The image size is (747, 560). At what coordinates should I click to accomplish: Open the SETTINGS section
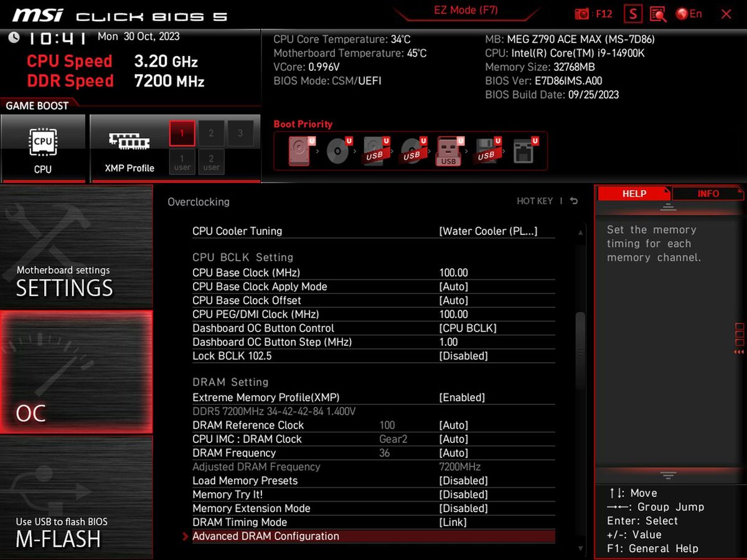coord(76,246)
